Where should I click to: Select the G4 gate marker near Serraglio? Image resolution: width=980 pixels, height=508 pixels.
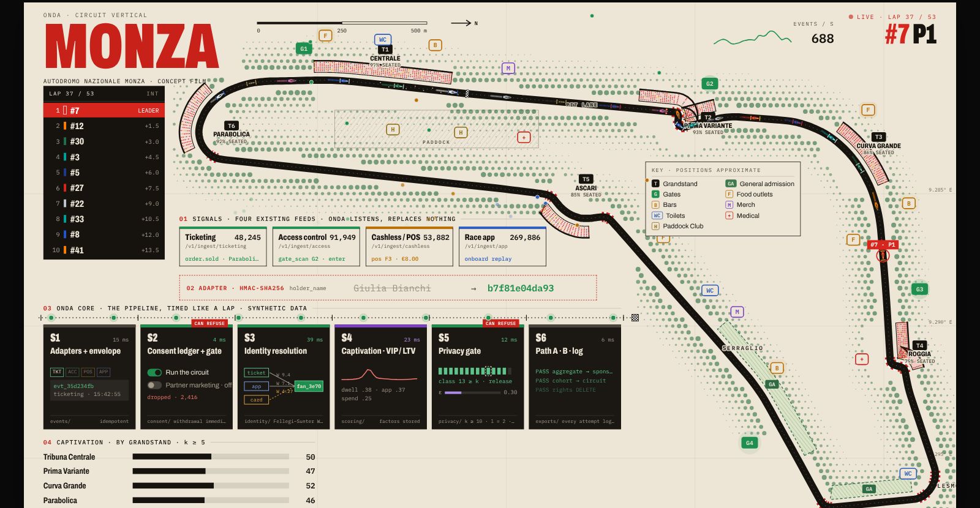point(749,443)
